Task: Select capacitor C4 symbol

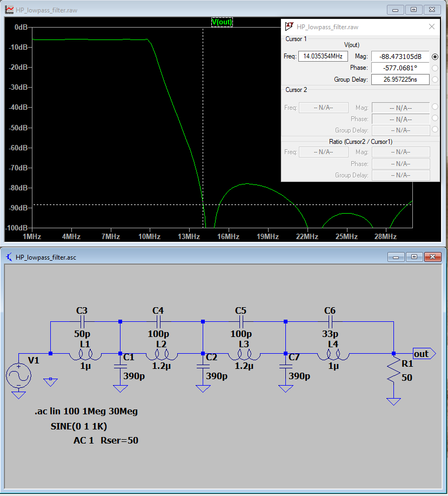Action: (x=158, y=322)
